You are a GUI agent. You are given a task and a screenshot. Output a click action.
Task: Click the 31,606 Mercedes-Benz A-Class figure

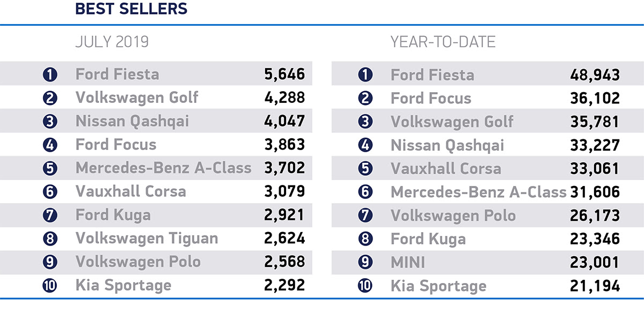[x=595, y=192]
